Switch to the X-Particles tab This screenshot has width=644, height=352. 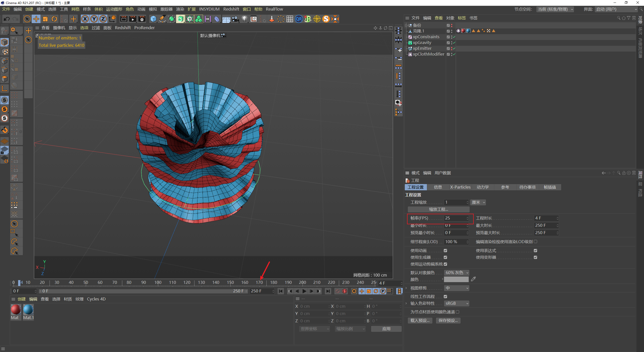[x=460, y=187]
